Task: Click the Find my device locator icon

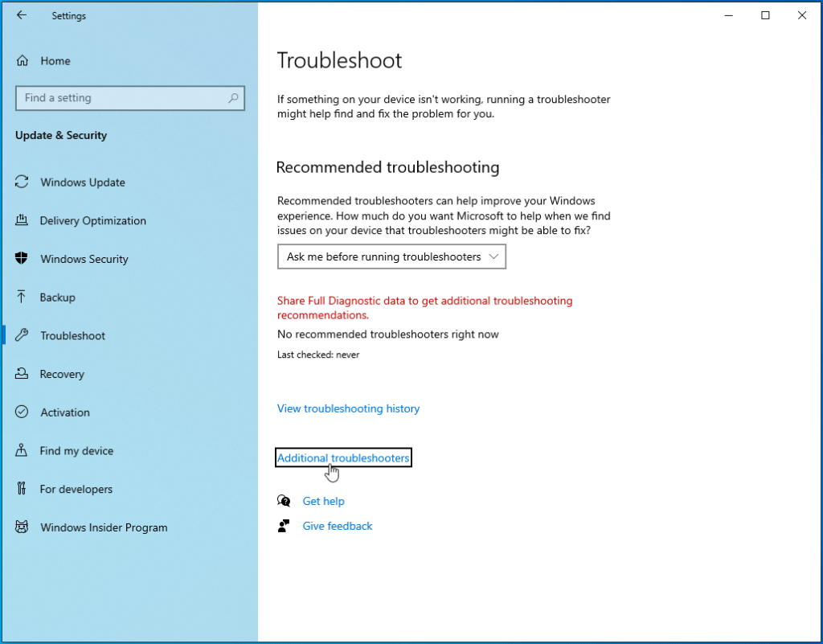Action: point(22,450)
